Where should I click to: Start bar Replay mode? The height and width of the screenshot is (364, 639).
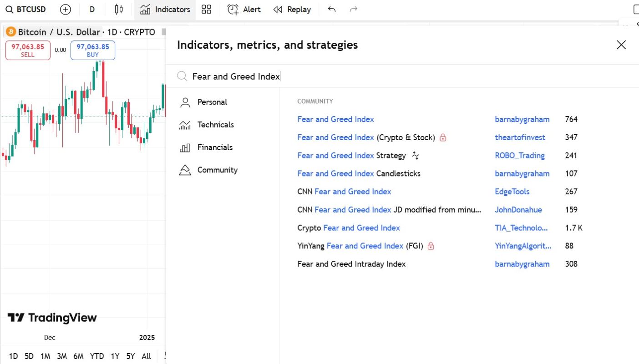pos(292,9)
